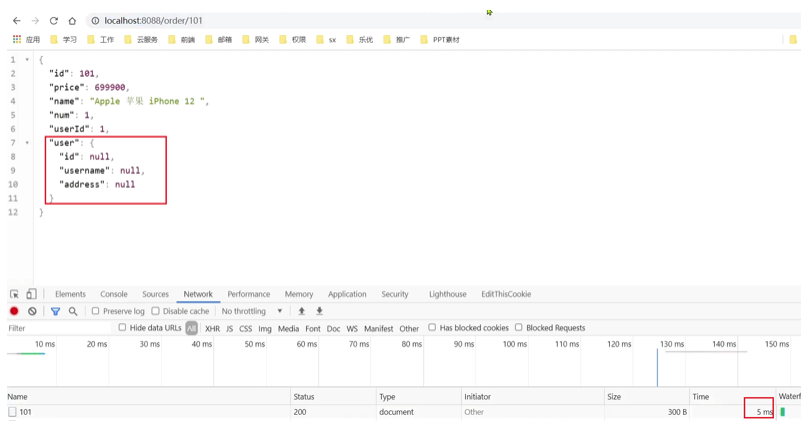
Task: Clear the network log icon
Action: pyautogui.click(x=33, y=311)
